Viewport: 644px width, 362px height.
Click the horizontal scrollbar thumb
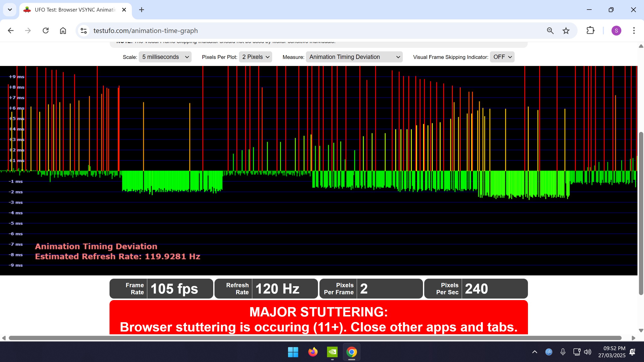click(315, 338)
